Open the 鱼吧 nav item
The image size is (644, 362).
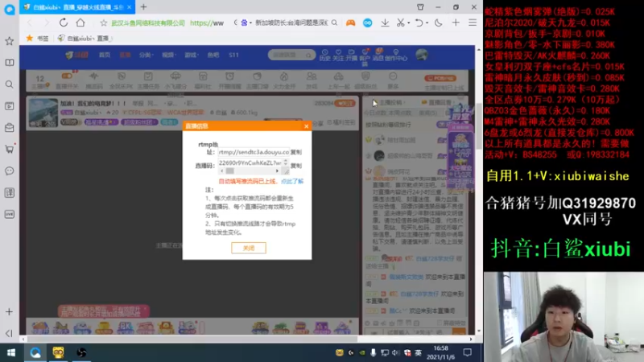213,55
